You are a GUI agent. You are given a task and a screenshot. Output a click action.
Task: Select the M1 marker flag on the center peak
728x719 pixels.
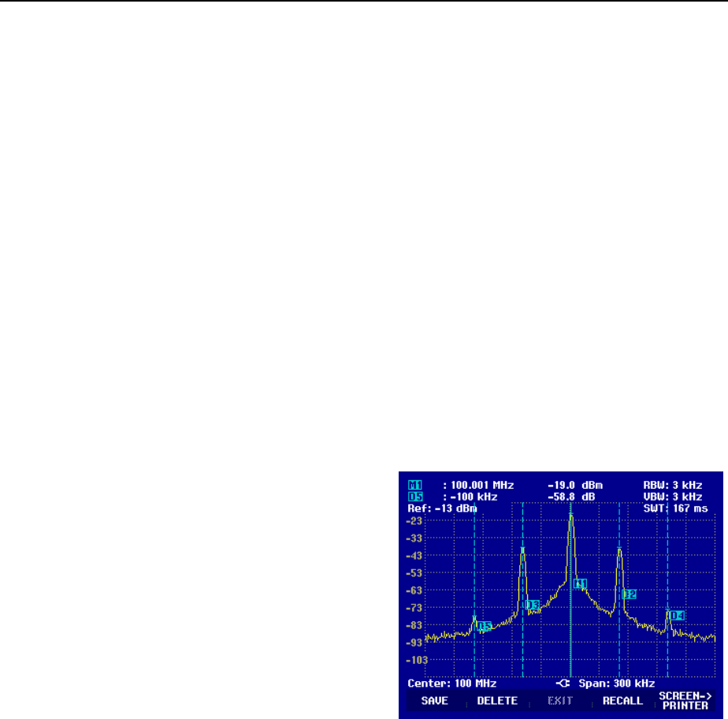tap(580, 584)
